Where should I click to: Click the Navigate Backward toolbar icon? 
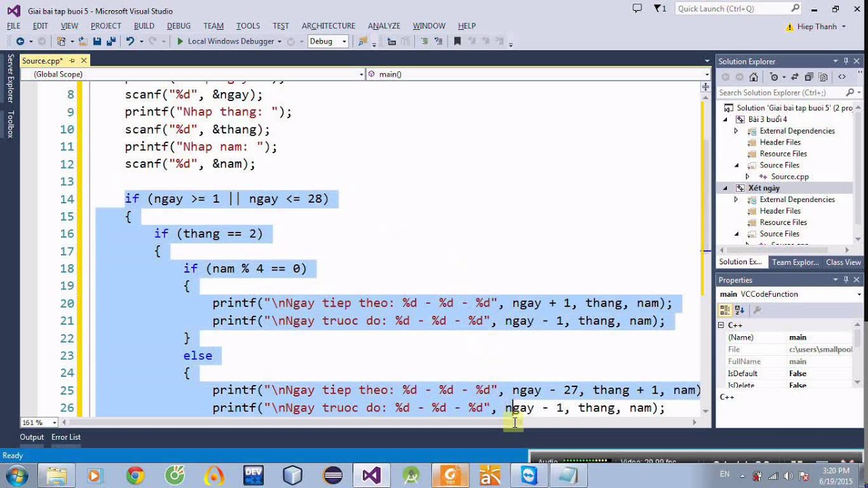[x=20, y=41]
